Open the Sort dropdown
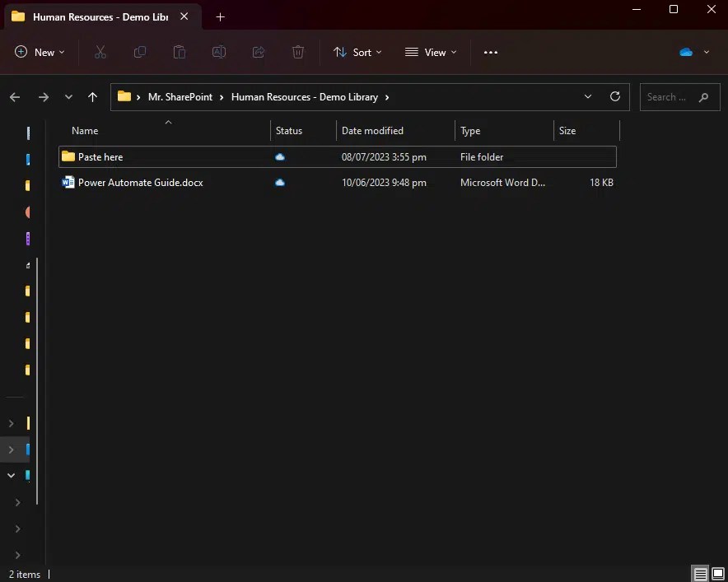728x582 pixels. click(357, 52)
